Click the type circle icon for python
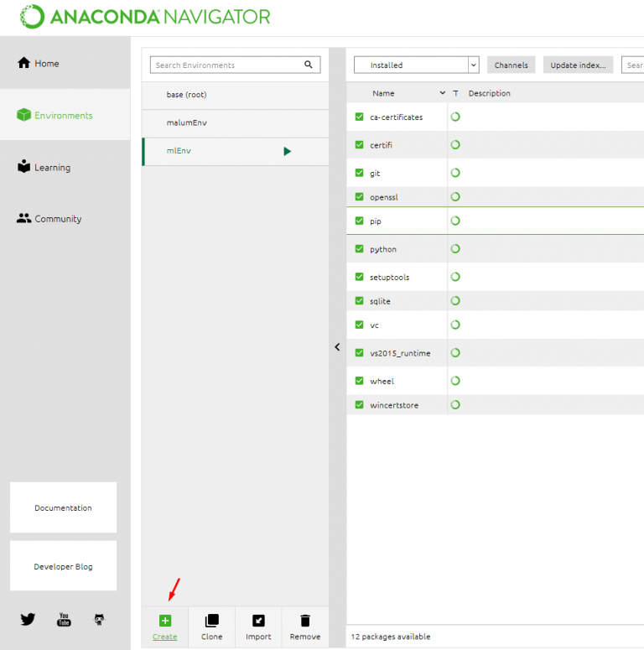Viewport: 644px width, 650px height. [455, 249]
